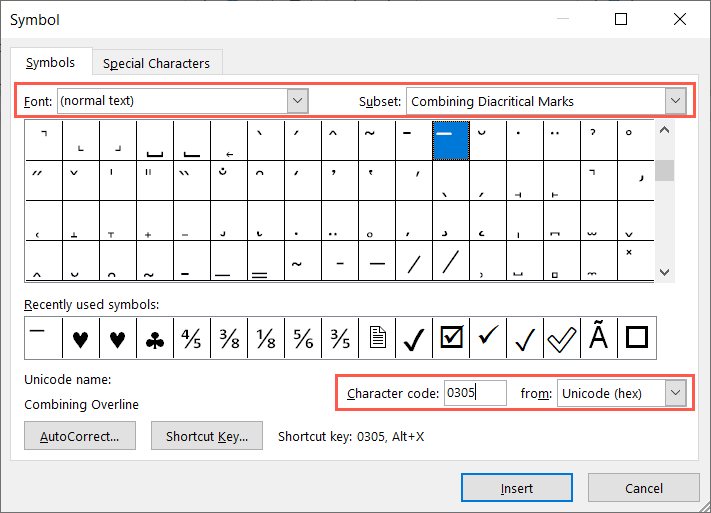Switch to the Special Characters tab
The image size is (711, 513).
[157, 63]
